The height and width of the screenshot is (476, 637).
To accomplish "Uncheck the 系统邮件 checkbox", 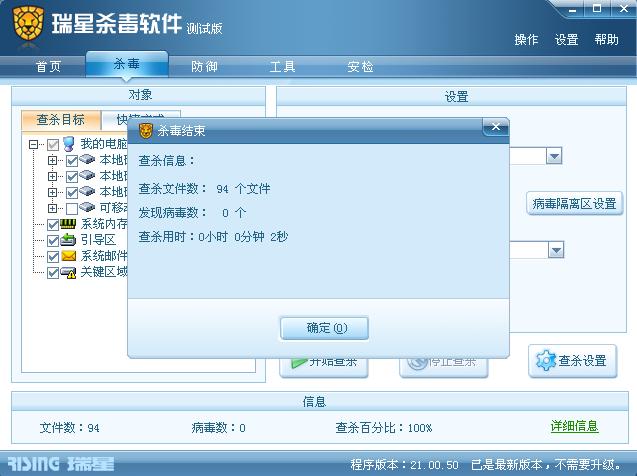I will [53, 256].
